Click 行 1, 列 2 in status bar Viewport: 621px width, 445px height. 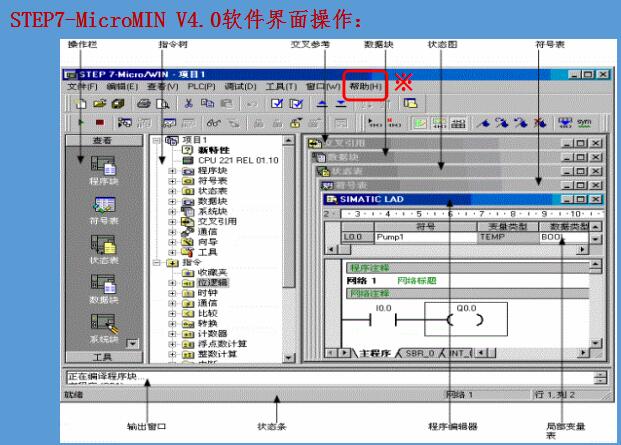point(555,394)
